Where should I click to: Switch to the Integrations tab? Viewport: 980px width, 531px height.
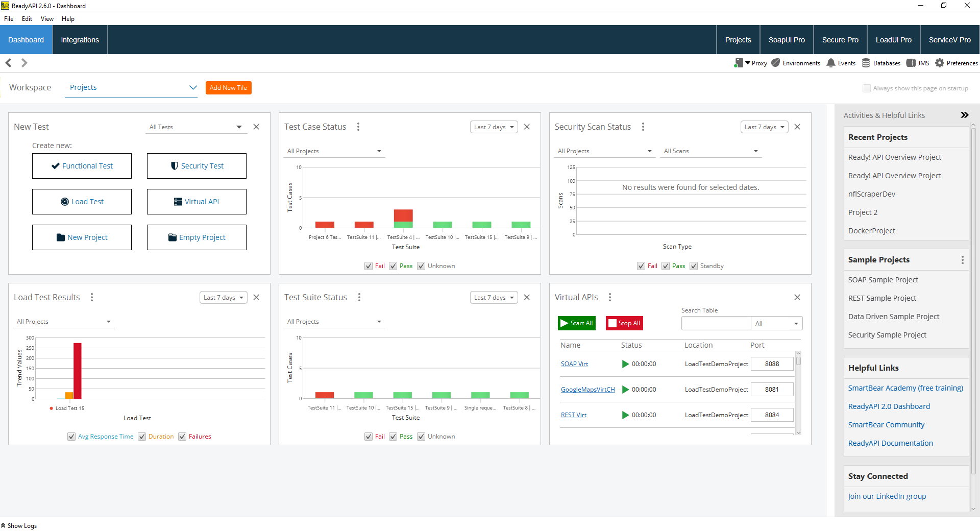(80, 39)
